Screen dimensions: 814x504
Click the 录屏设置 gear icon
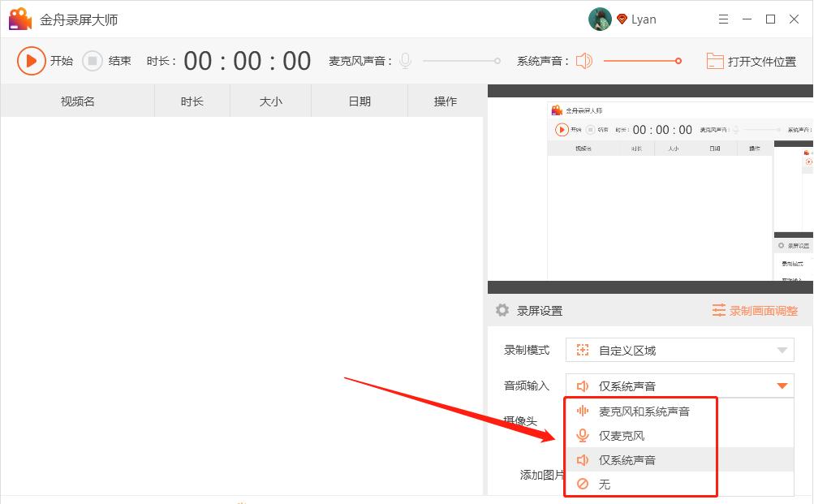coord(501,310)
